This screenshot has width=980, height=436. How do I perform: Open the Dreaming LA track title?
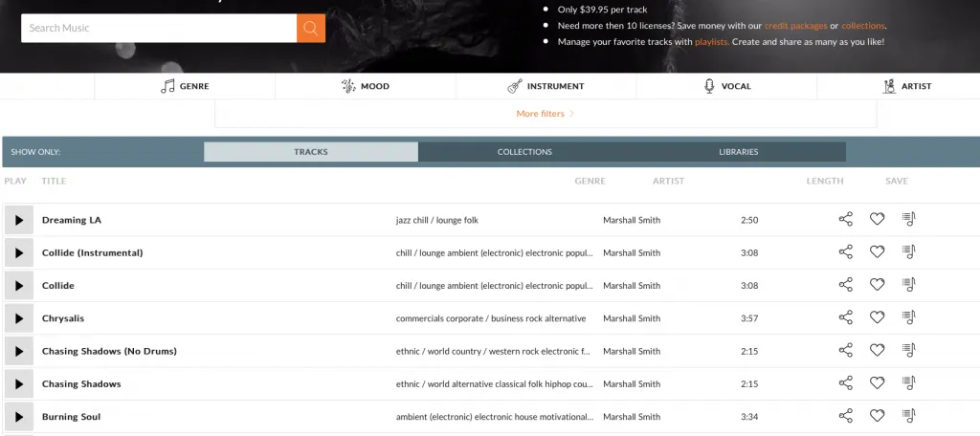71,220
